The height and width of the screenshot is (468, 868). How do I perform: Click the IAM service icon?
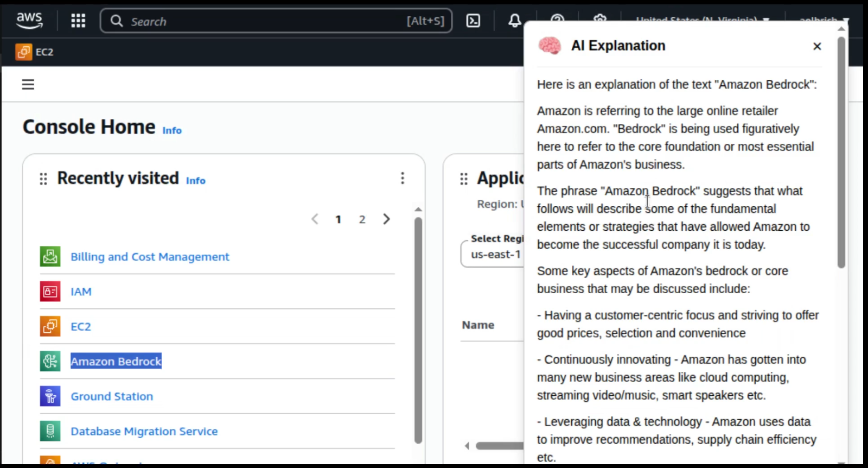(x=50, y=292)
